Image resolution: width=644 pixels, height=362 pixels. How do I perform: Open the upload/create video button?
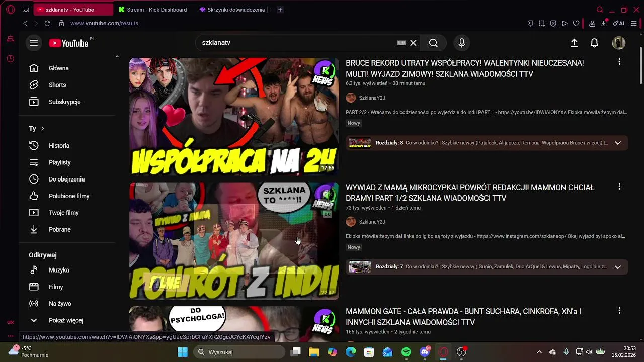point(574,43)
